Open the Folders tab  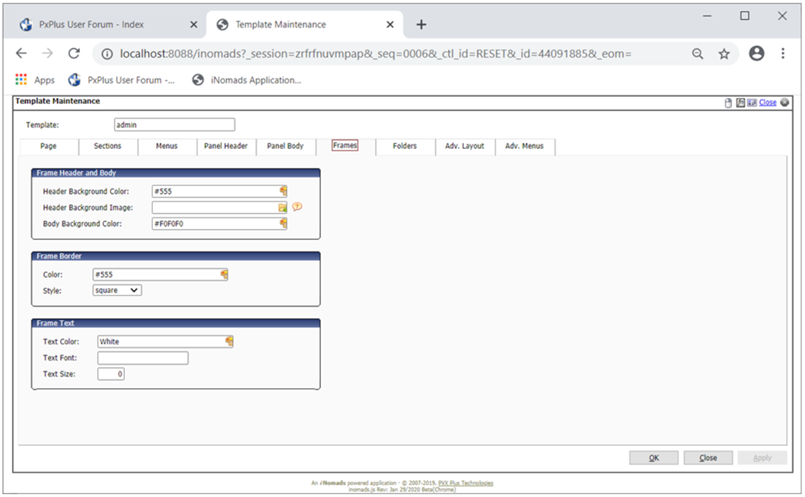point(404,146)
